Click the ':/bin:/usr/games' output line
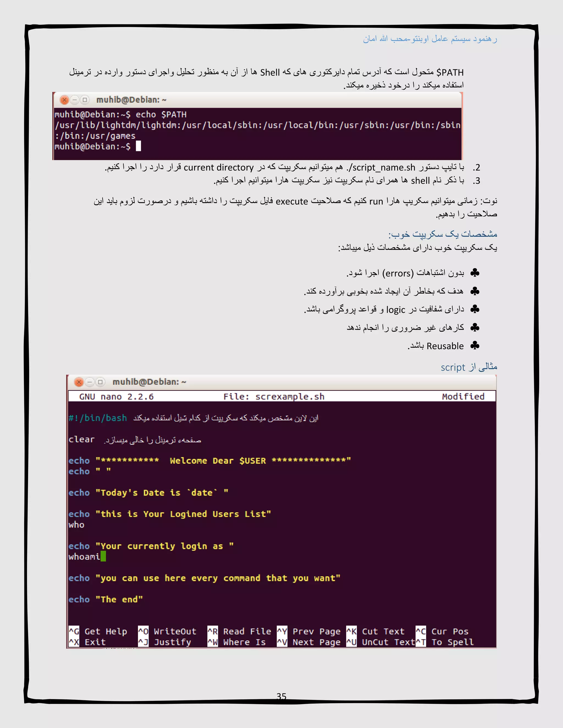 click(95, 136)
